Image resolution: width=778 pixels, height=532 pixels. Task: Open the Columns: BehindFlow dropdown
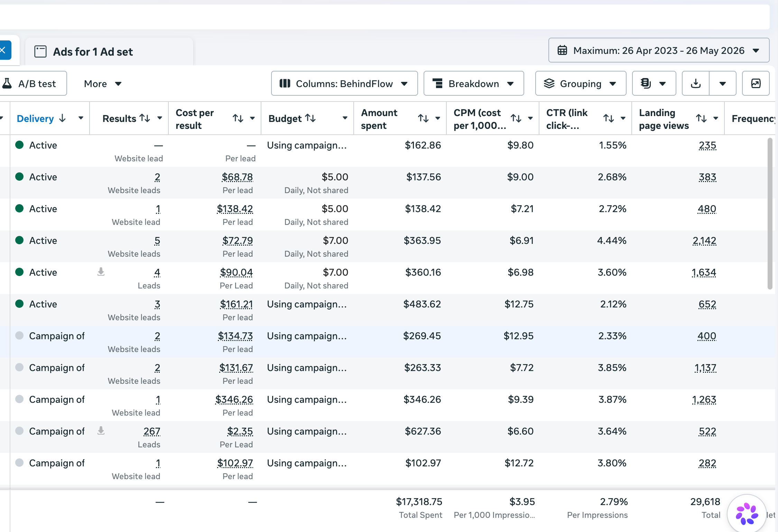click(344, 84)
